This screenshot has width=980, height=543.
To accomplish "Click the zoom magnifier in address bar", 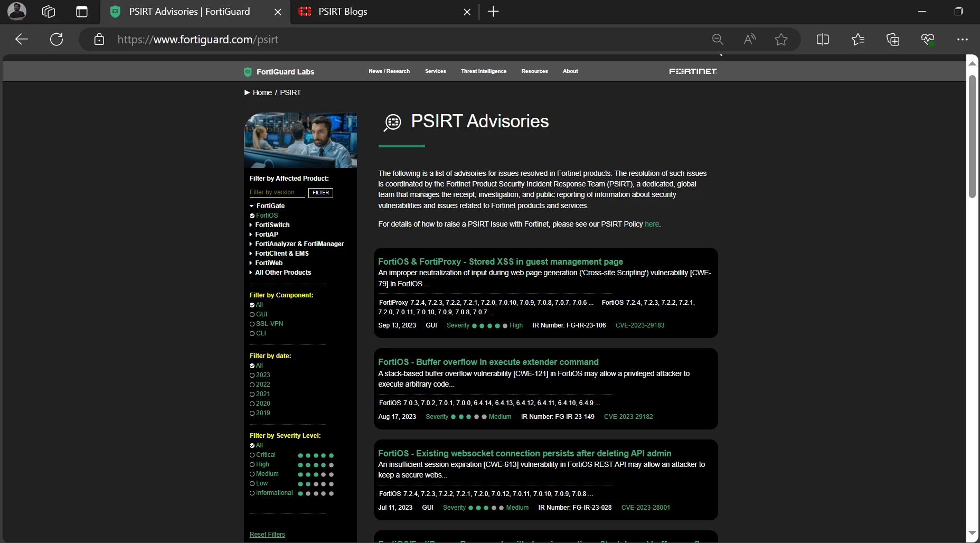I will tap(718, 39).
